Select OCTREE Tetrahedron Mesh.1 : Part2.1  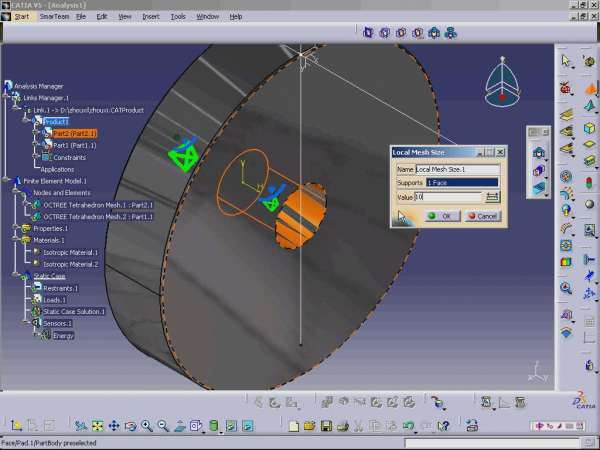click(x=98, y=205)
